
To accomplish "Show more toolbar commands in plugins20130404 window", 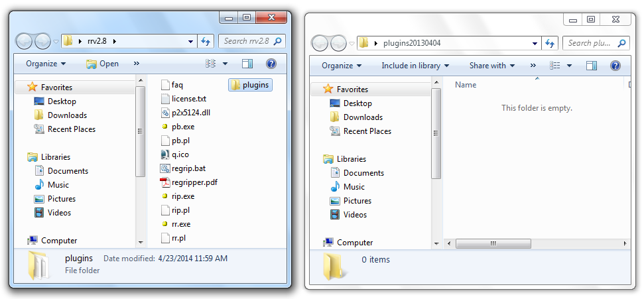I will [x=533, y=66].
